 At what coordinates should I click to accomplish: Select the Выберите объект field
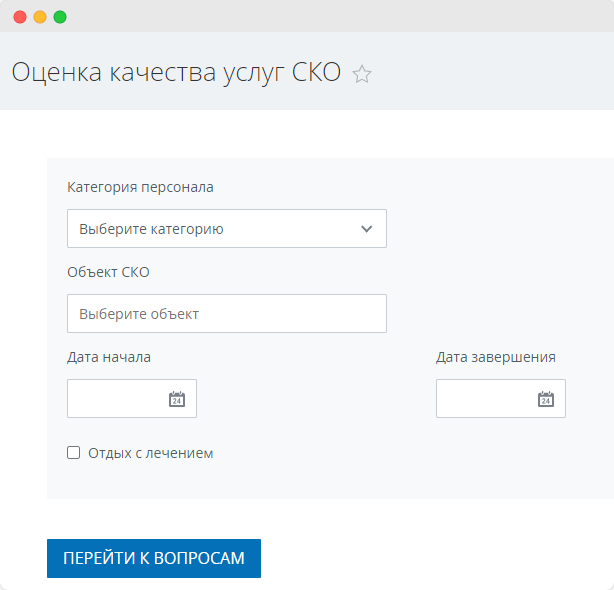coord(227,313)
